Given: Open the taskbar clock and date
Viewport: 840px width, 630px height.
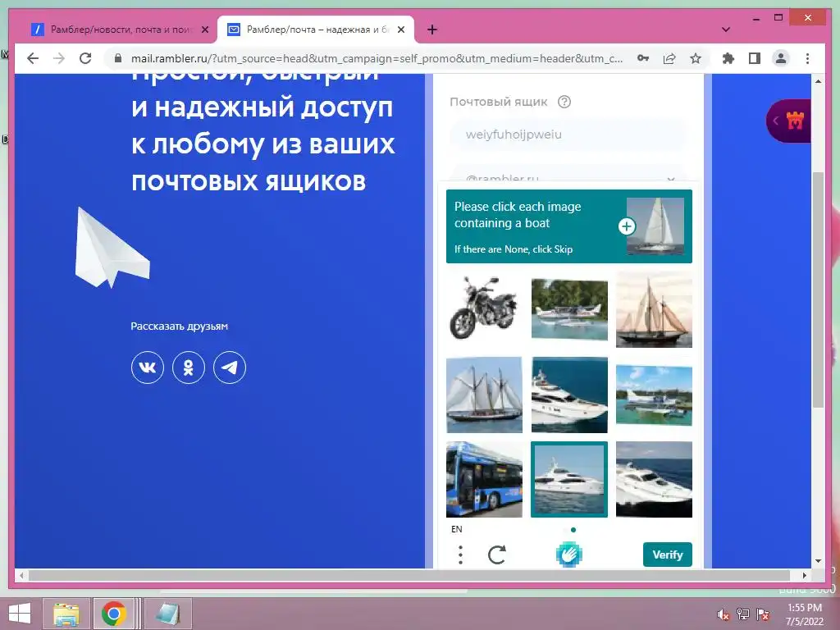Looking at the screenshot, I should (x=805, y=614).
